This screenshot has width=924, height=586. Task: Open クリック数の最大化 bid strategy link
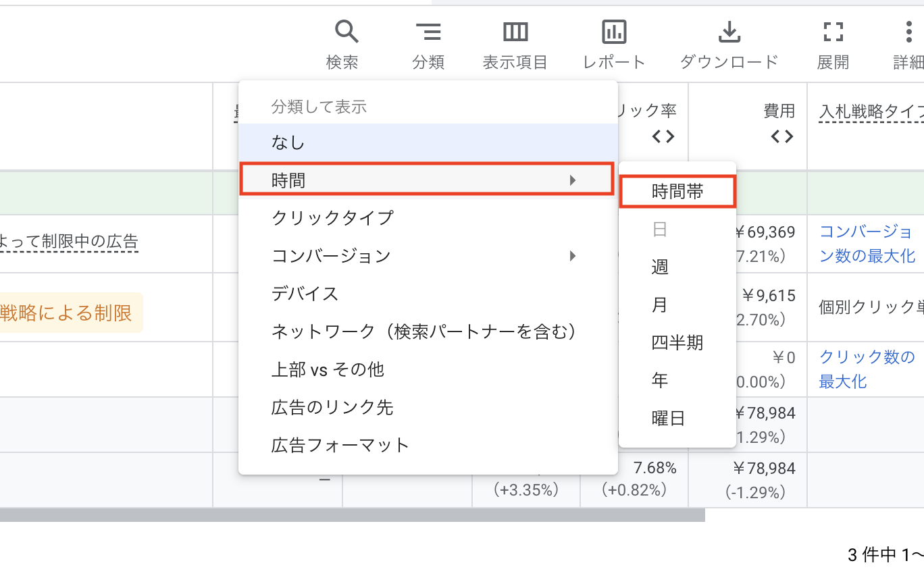click(x=867, y=369)
